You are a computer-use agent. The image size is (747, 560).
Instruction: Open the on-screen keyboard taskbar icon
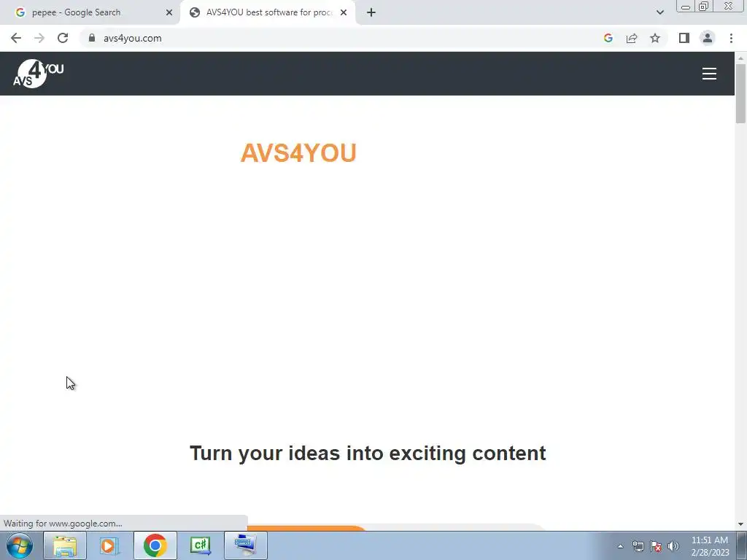(x=245, y=545)
